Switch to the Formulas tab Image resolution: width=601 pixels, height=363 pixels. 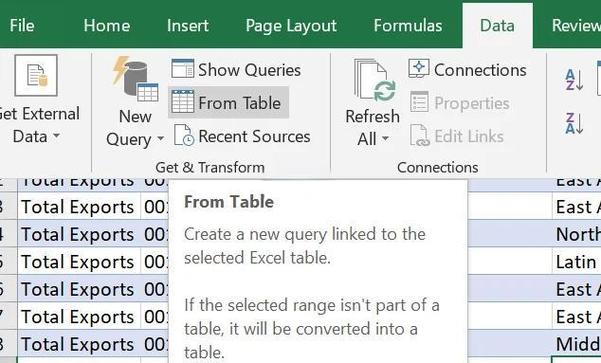pyautogui.click(x=408, y=26)
